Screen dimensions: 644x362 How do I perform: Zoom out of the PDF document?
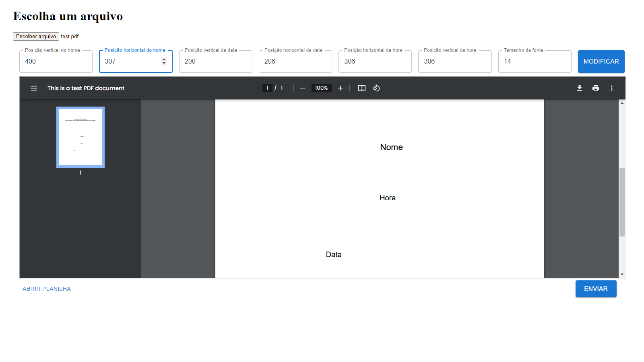(303, 88)
